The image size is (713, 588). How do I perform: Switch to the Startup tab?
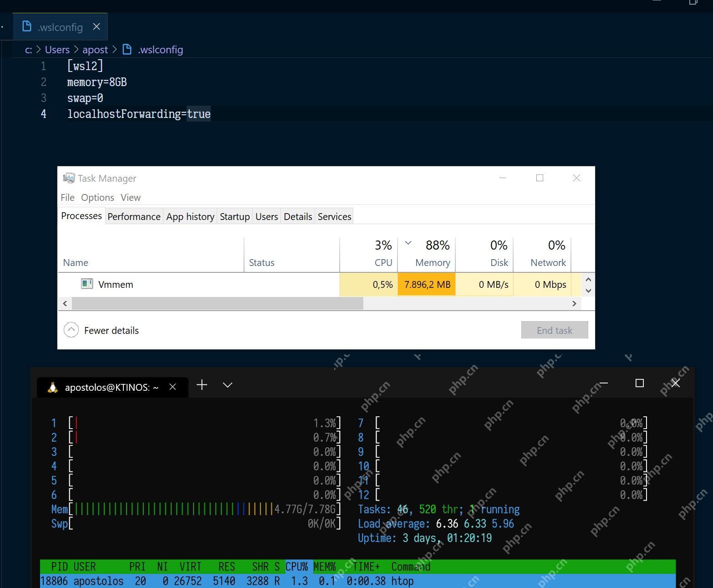[x=235, y=217]
